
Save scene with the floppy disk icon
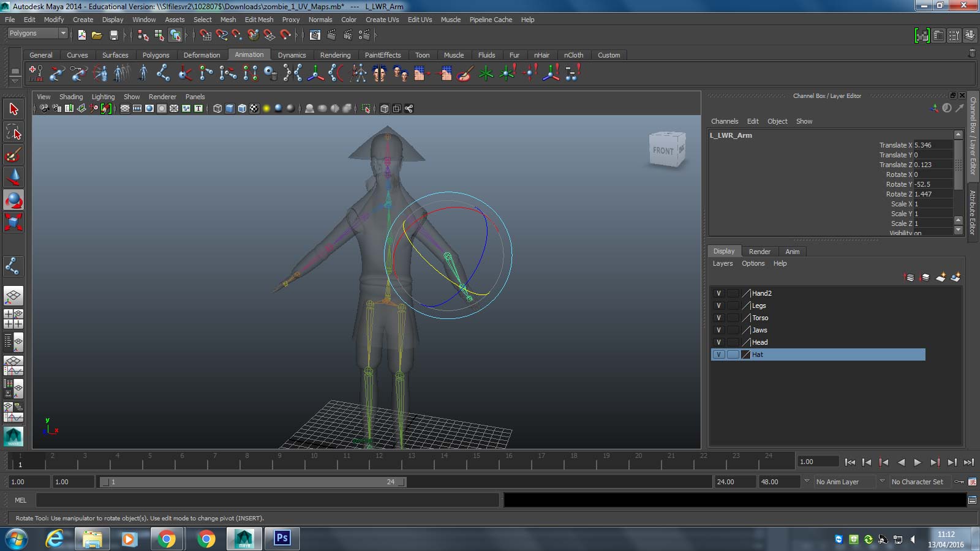click(x=113, y=35)
